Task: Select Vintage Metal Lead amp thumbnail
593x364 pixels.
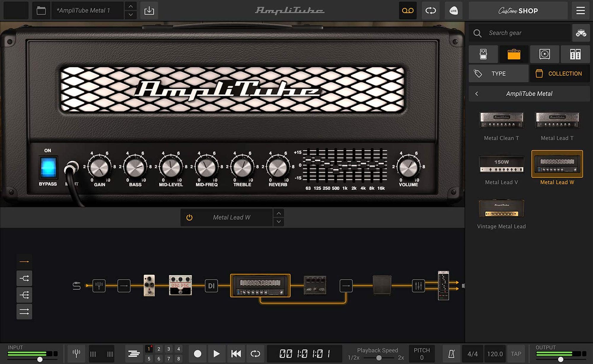Action: coord(501,208)
